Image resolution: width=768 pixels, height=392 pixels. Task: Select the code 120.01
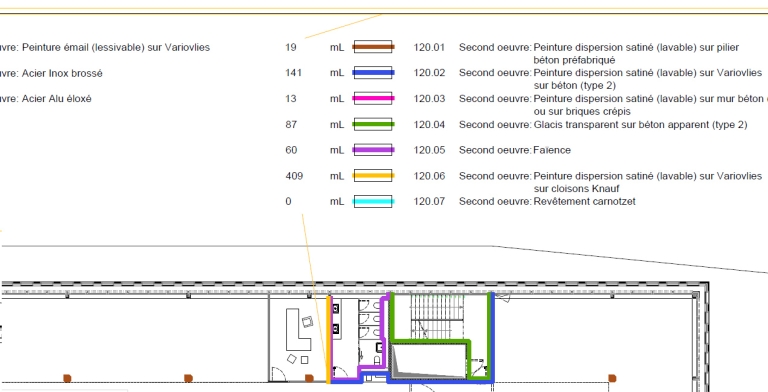tap(429, 48)
